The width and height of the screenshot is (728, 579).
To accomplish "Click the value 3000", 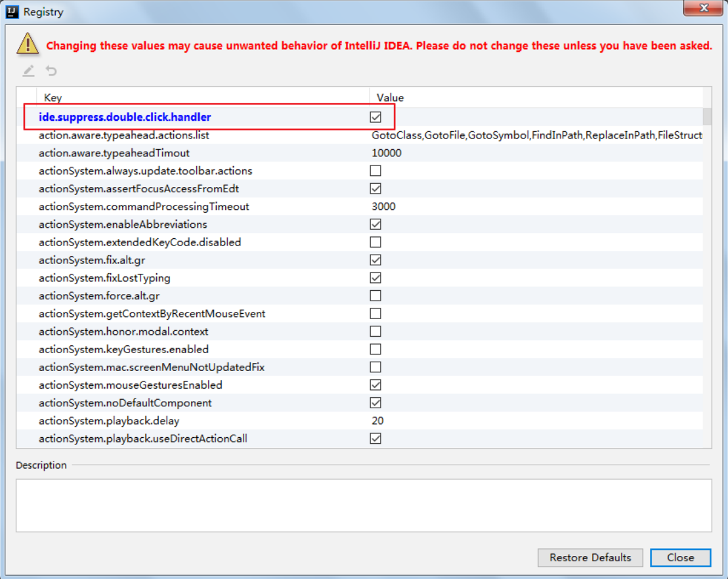I will pyautogui.click(x=383, y=207).
